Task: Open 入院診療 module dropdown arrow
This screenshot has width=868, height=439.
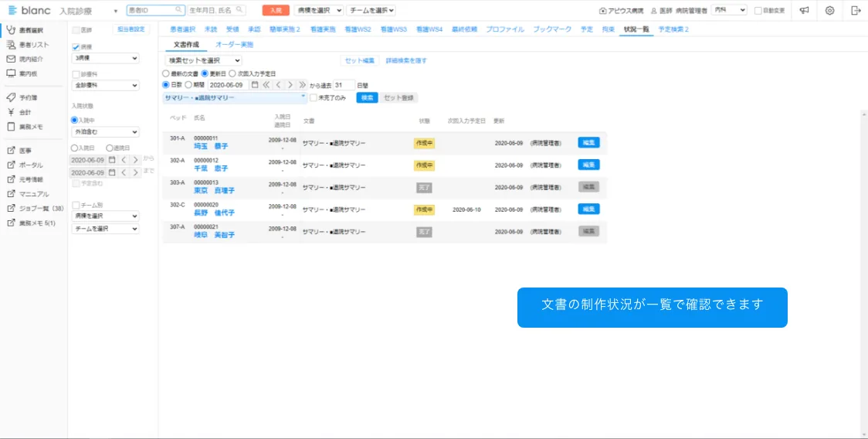Action: pos(116,11)
